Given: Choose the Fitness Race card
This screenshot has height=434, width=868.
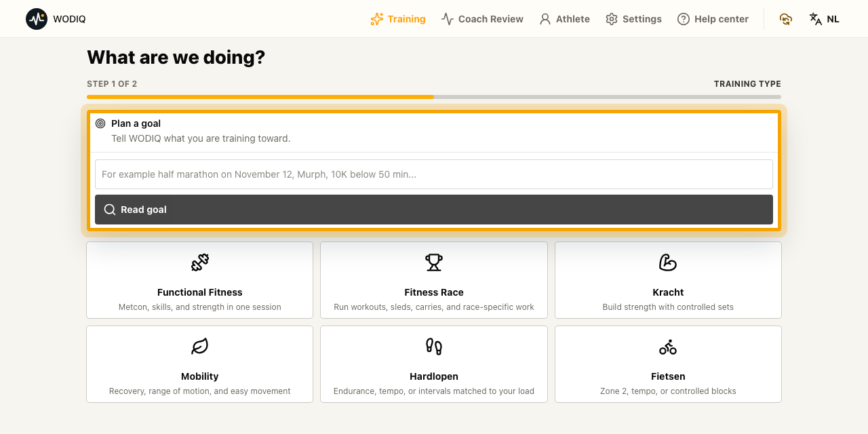Looking at the screenshot, I should point(434,280).
